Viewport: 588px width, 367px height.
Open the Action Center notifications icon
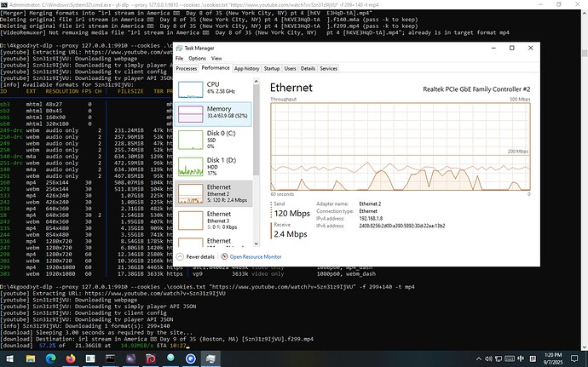point(574,358)
